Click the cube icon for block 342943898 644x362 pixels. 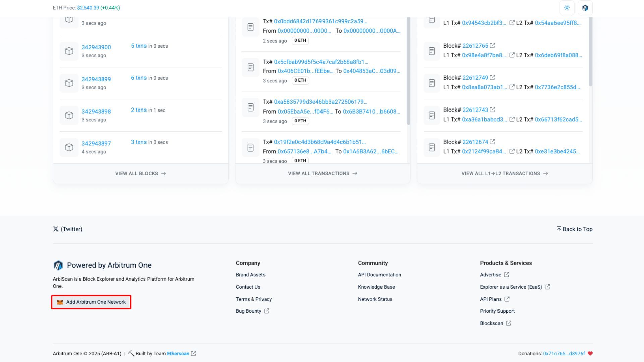pyautogui.click(x=69, y=115)
